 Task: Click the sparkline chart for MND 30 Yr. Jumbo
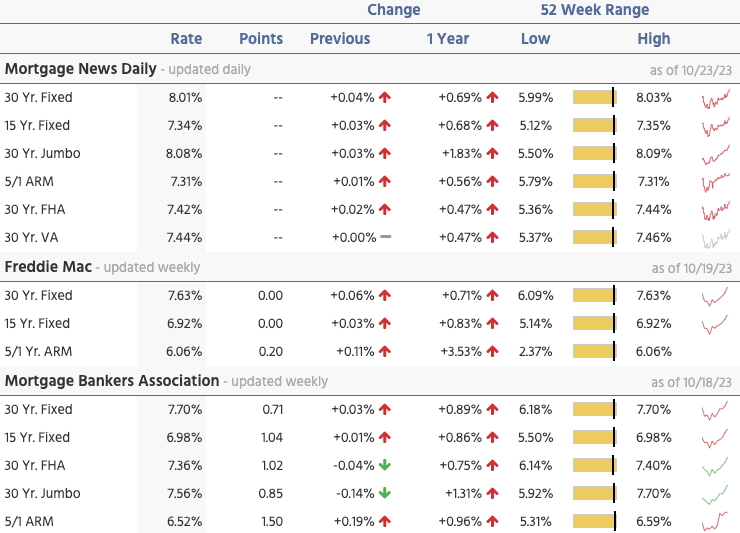[x=716, y=154]
